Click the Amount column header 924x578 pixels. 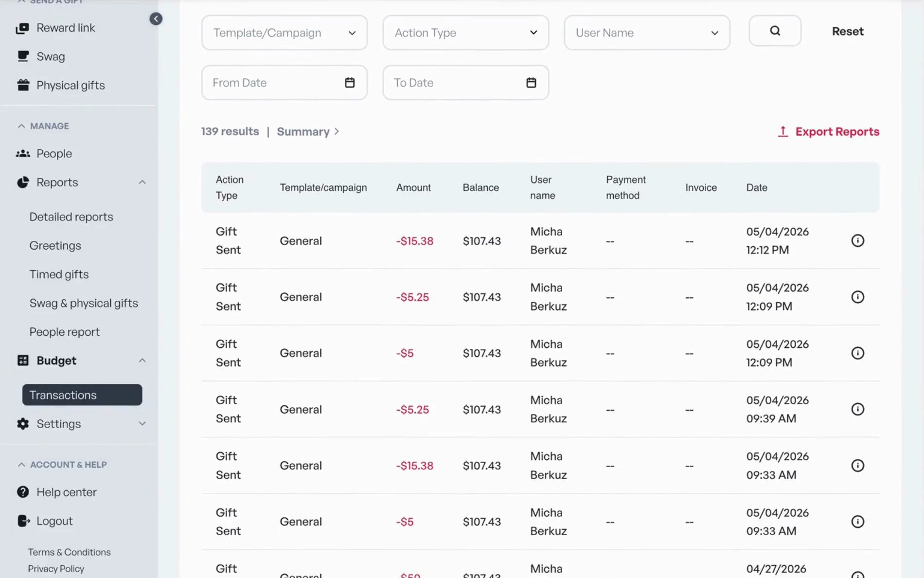(413, 188)
